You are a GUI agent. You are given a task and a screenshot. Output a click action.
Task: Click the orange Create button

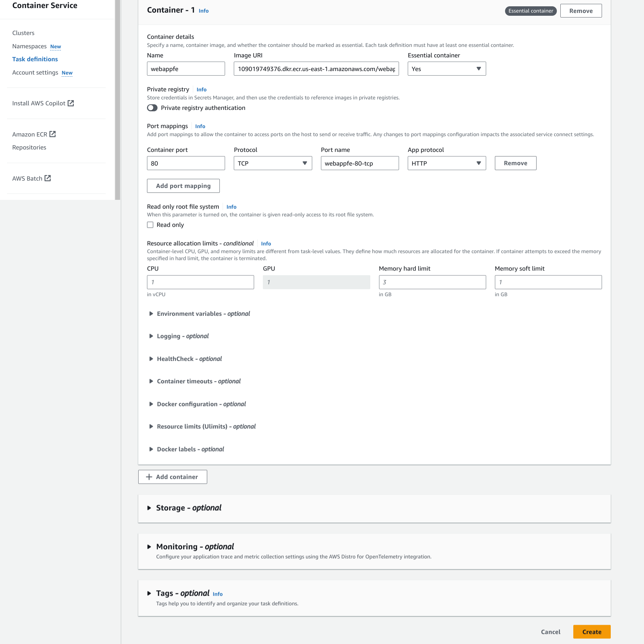(x=591, y=632)
